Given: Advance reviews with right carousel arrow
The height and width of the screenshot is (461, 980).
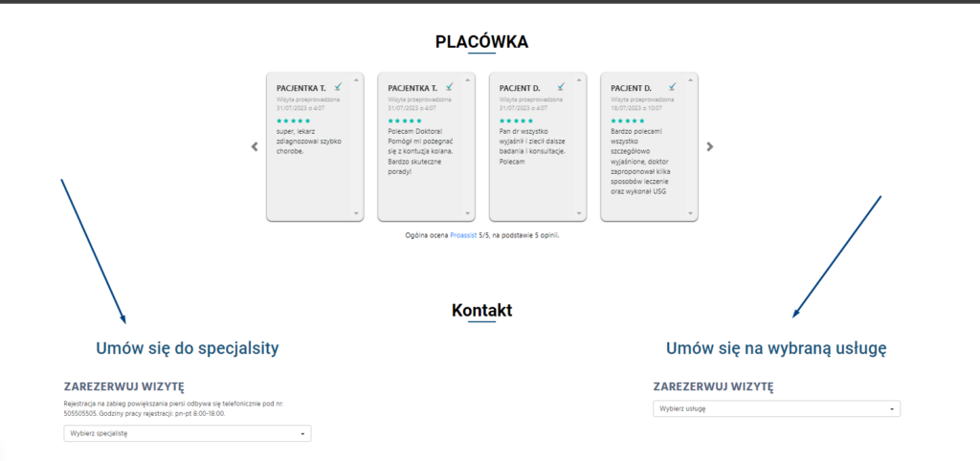Looking at the screenshot, I should point(709,147).
